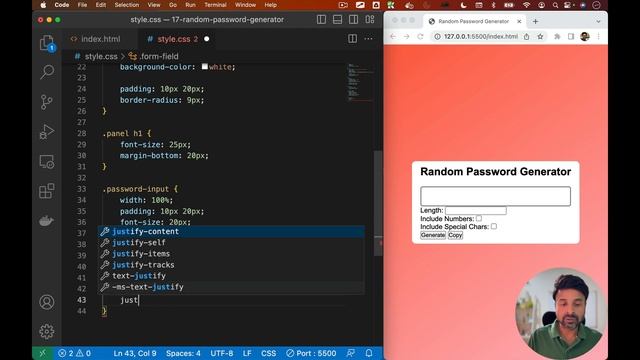Bookmark this page with star icon

pos(540,36)
